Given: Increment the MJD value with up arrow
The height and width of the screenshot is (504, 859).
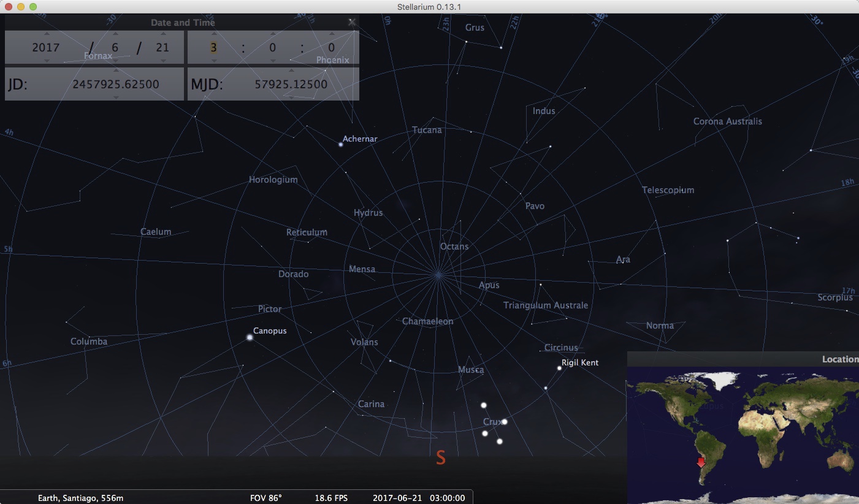Looking at the screenshot, I should (291, 71).
